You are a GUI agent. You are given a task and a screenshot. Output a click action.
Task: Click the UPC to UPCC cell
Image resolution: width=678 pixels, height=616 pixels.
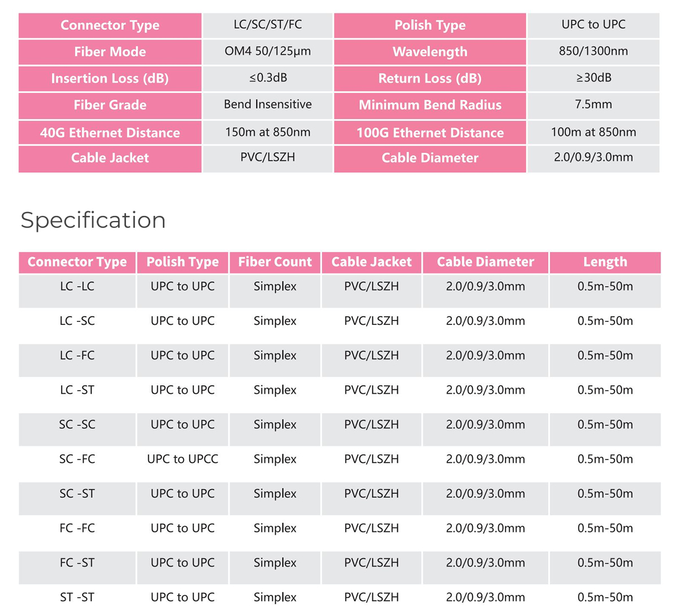182,459
